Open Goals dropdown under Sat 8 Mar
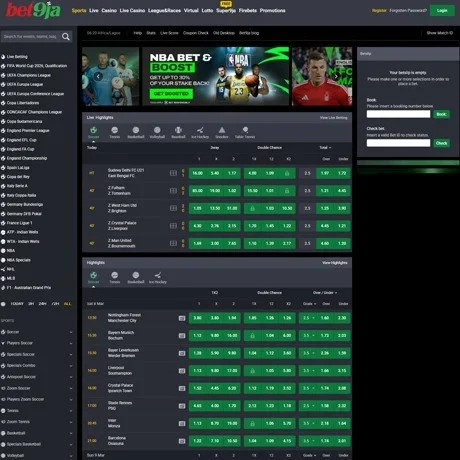460x460 pixels. (x=310, y=304)
